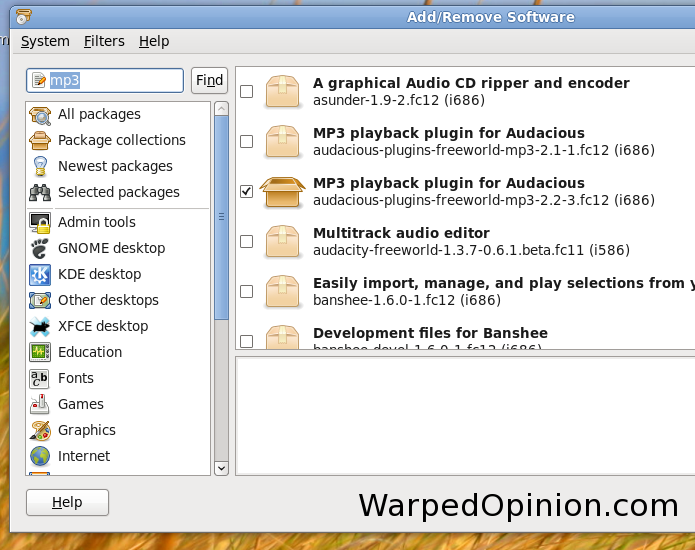Screen dimensions: 695x550
Task: Select the Selected packages entry
Action: point(118,192)
